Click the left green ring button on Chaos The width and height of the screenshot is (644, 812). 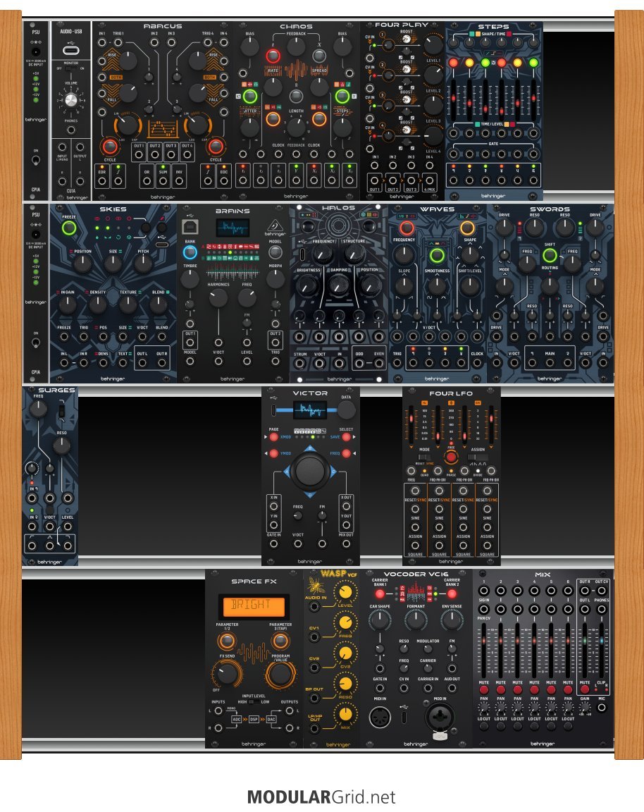point(249,97)
